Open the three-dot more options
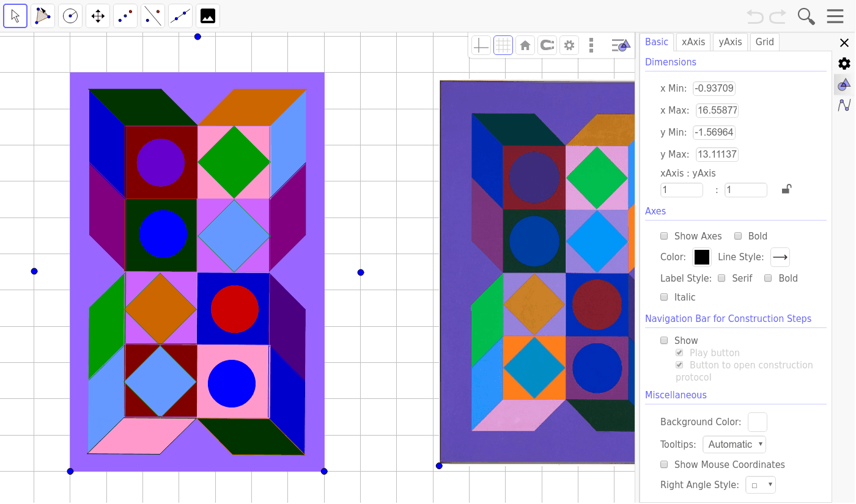Viewport: 856px width, 504px height. point(591,45)
